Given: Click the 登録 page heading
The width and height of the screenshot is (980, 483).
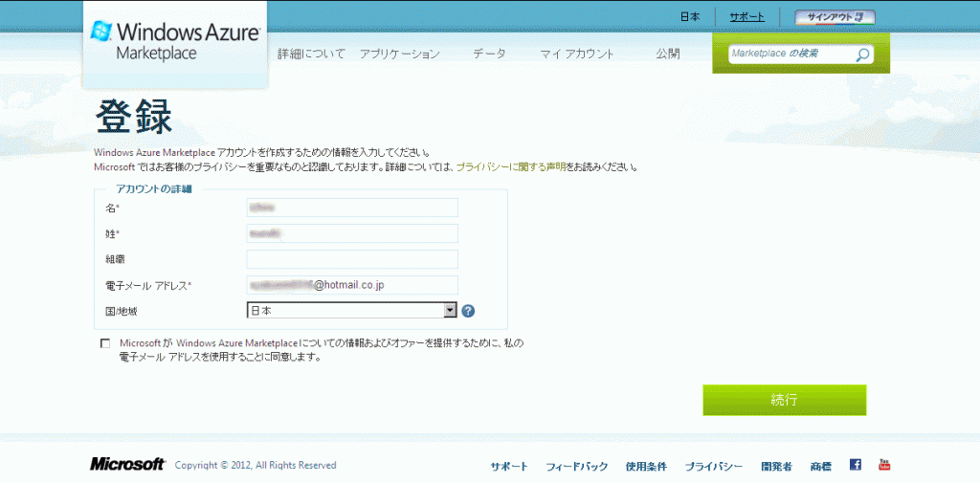Looking at the screenshot, I should (x=134, y=117).
